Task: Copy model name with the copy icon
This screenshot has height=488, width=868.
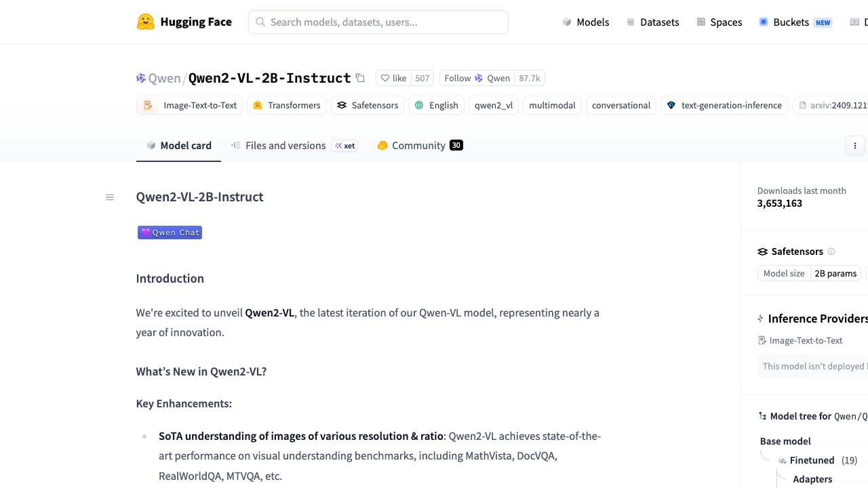Action: point(360,78)
